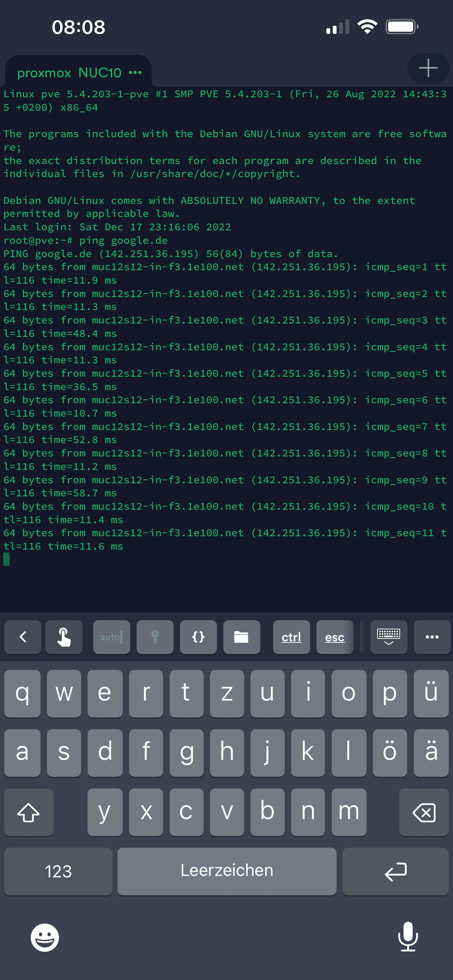Open the saved passwords key icon

155,637
